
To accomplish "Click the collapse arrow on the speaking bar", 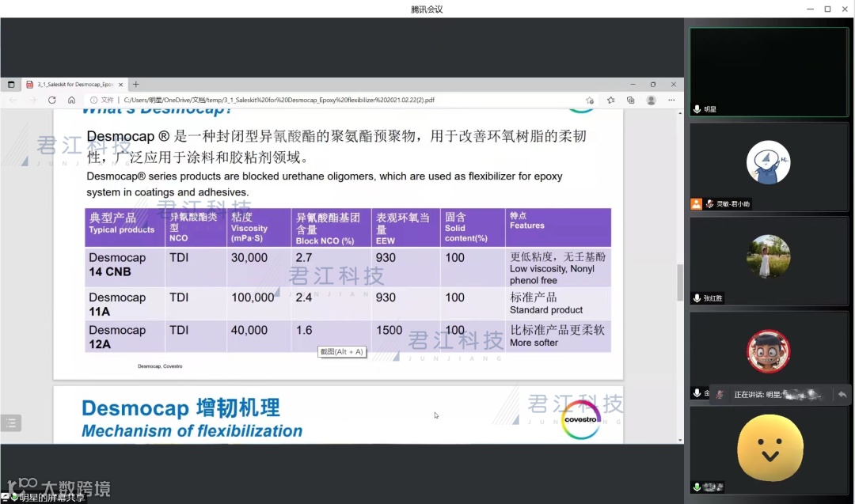I will (x=842, y=395).
